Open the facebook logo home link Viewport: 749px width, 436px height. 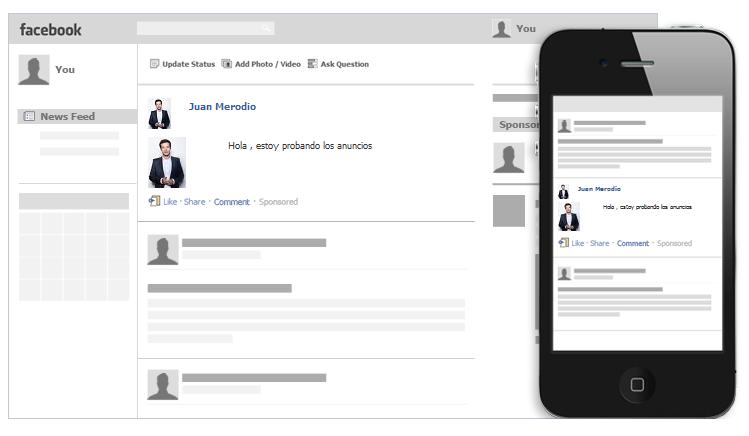[51, 30]
